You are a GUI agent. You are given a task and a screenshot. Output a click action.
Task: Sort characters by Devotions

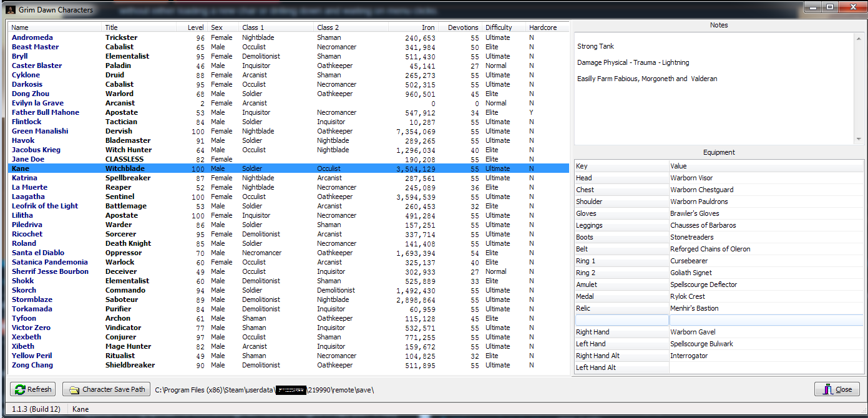[x=463, y=27]
